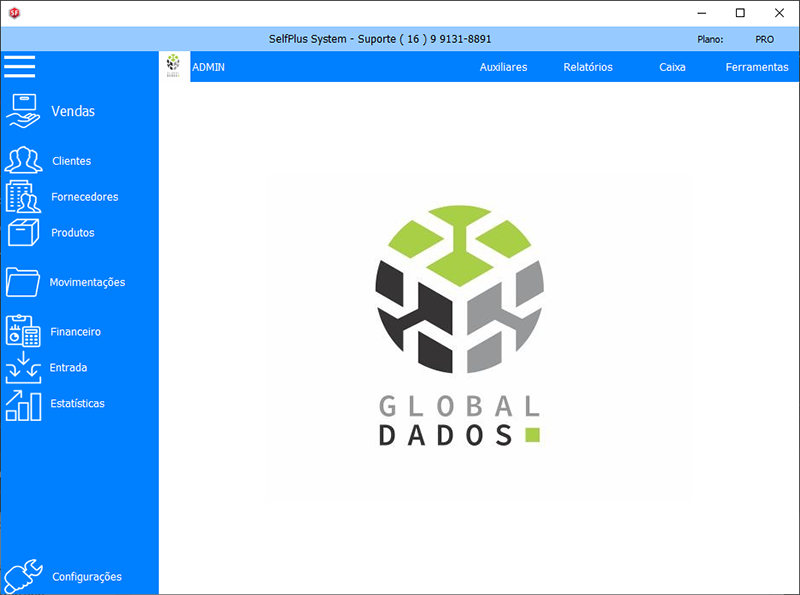
Task: Open the Caixa menu
Action: [672, 67]
